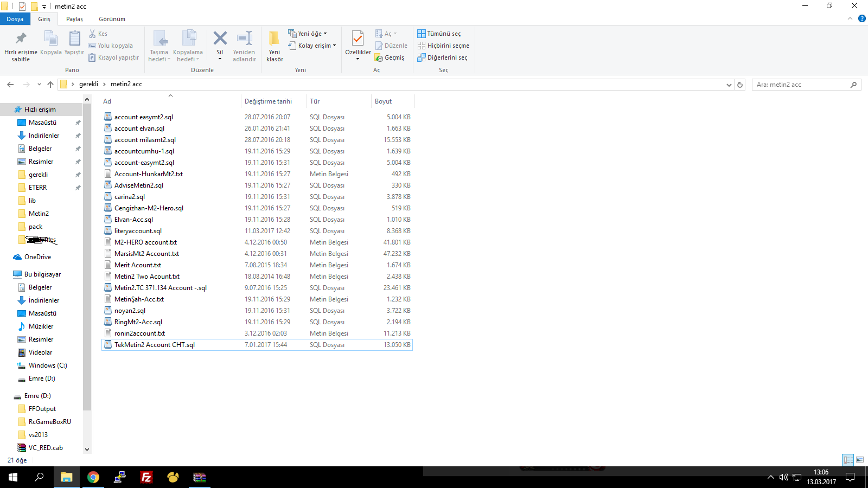The width and height of the screenshot is (868, 488).
Task: Select file TekMetin2 Account CHT.sql
Action: point(257,345)
